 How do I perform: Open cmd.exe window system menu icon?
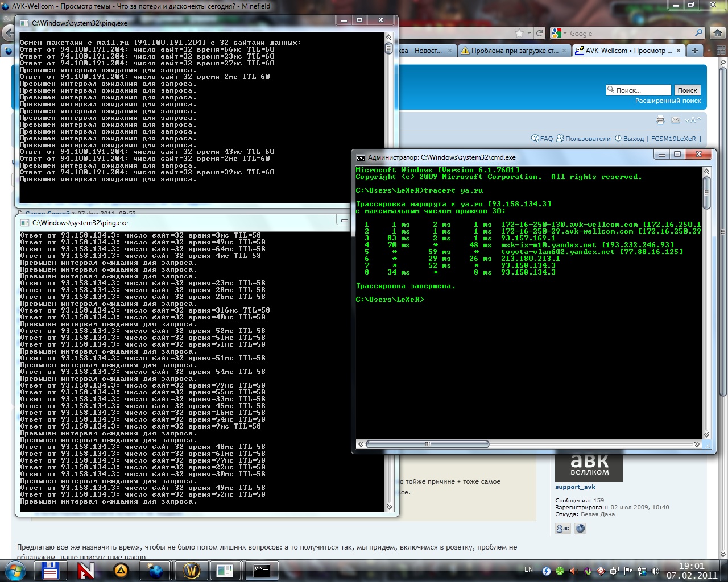pyautogui.click(x=361, y=157)
